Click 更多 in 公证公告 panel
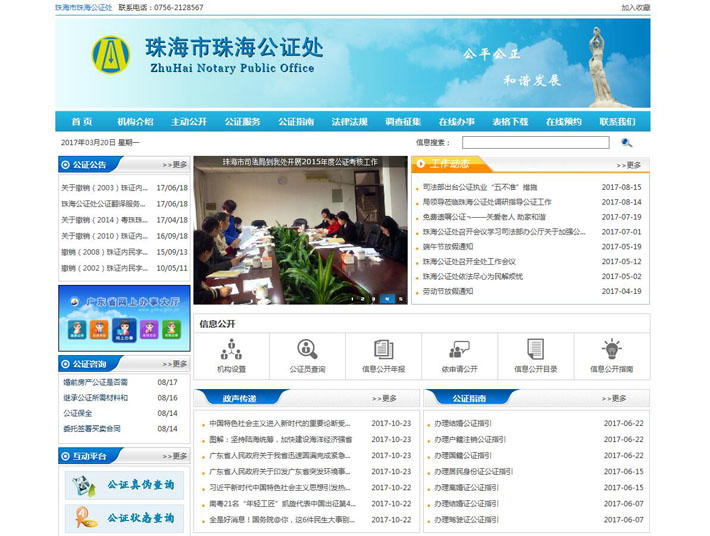710x536 pixels. pos(175,165)
